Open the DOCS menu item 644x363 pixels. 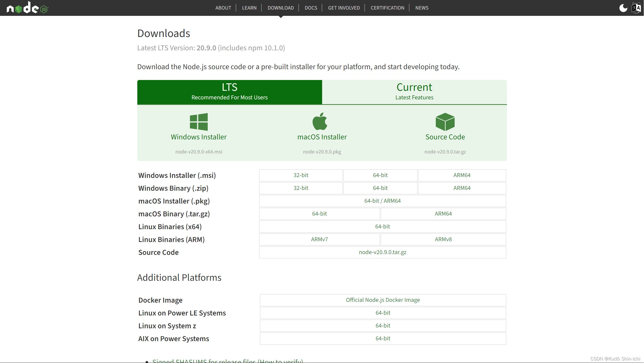point(311,8)
